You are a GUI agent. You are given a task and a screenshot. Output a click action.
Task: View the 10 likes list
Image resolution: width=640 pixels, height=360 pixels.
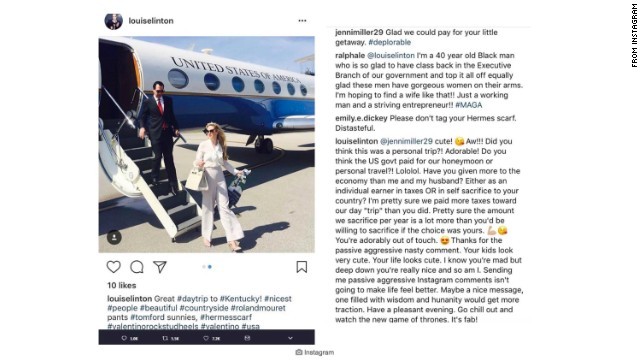(122, 285)
